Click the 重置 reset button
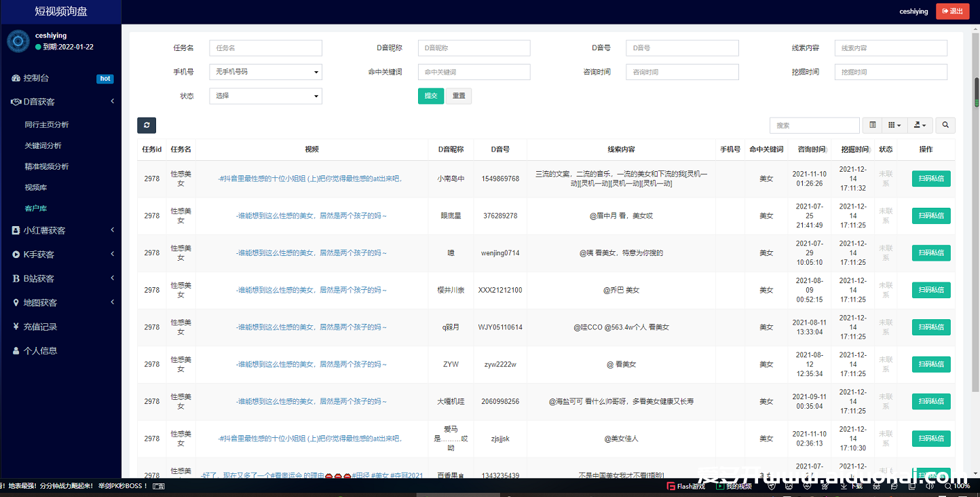Viewport: 980px width, 497px height. [x=459, y=96]
